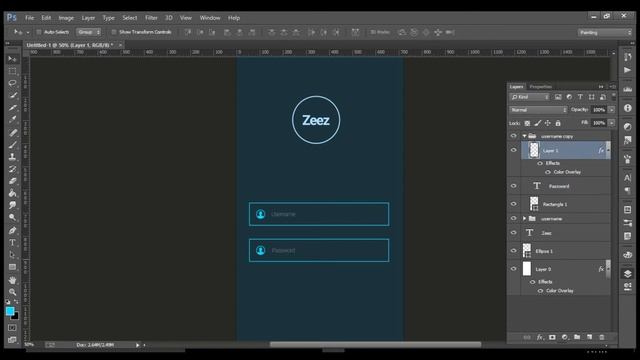Open the Group auto-select dropdown
This screenshot has width=640, height=360.
(89, 32)
